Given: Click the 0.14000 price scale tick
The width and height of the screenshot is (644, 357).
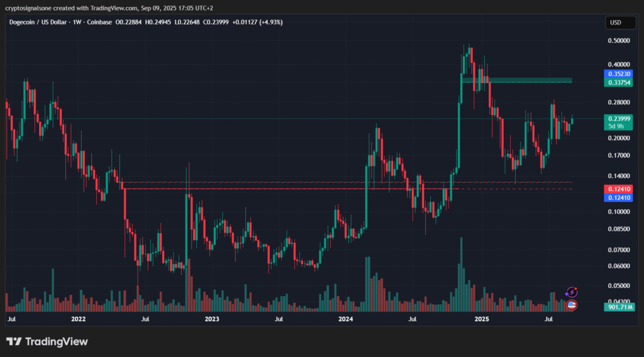Looking at the screenshot, I should [x=619, y=176].
